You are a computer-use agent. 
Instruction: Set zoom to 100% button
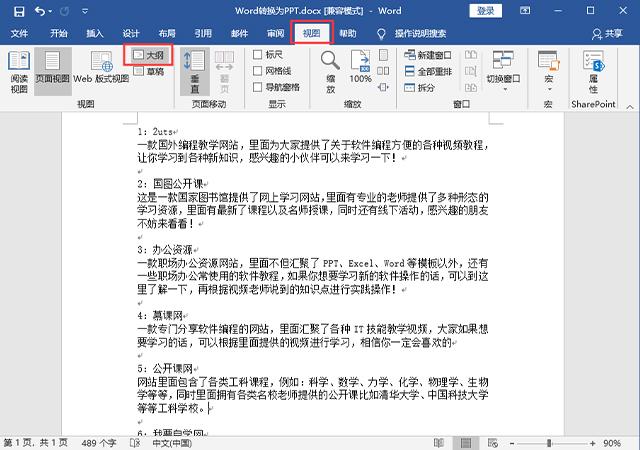click(x=360, y=67)
